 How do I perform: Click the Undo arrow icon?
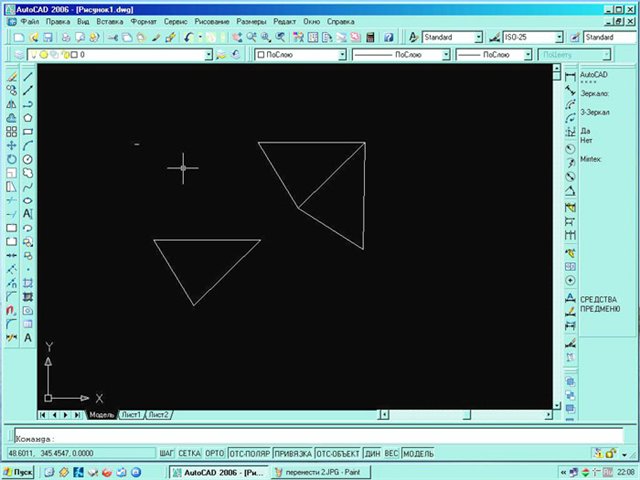(x=188, y=37)
